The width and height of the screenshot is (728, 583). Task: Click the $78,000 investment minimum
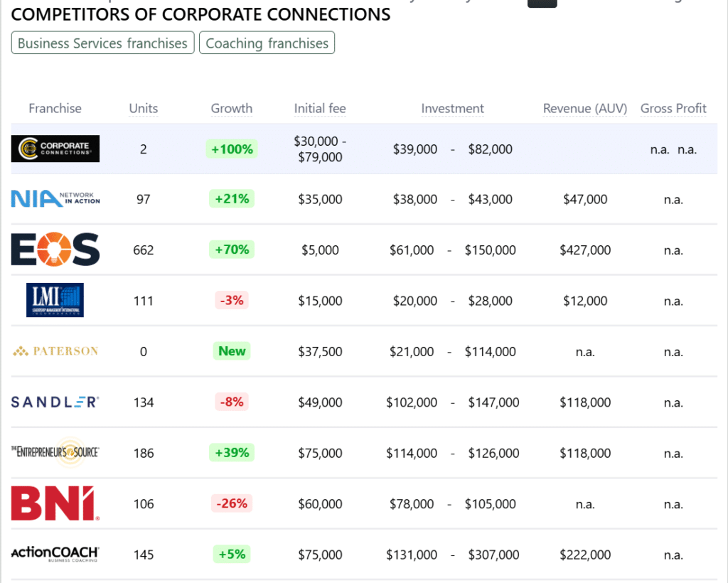coord(412,504)
